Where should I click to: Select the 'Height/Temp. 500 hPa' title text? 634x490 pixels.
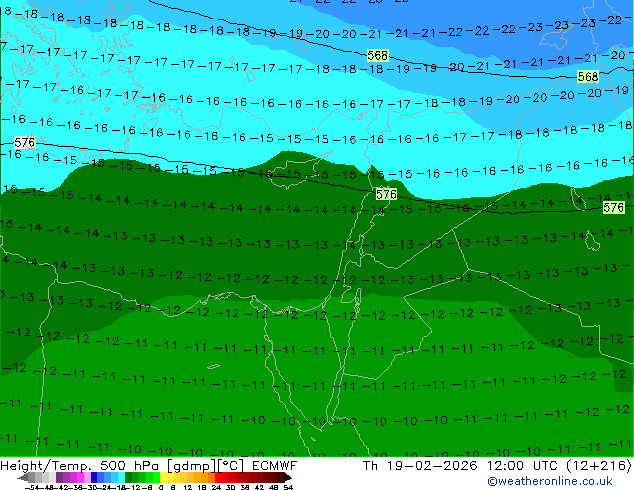tap(81, 466)
